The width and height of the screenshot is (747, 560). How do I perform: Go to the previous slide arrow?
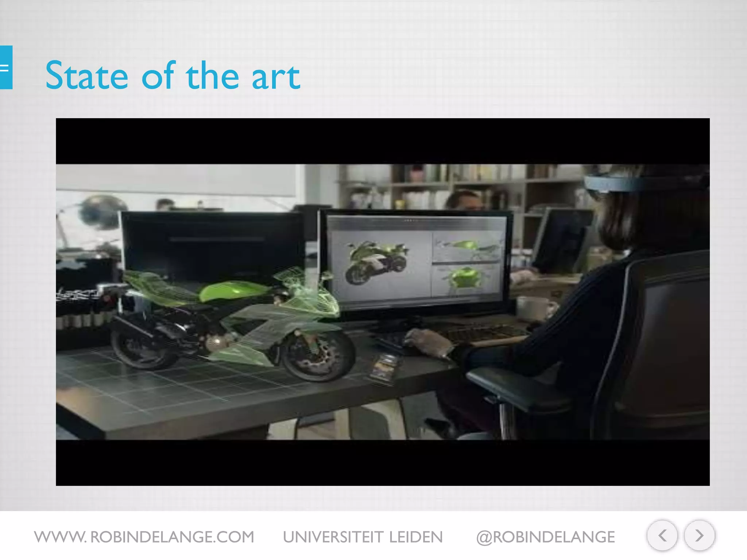point(662,536)
